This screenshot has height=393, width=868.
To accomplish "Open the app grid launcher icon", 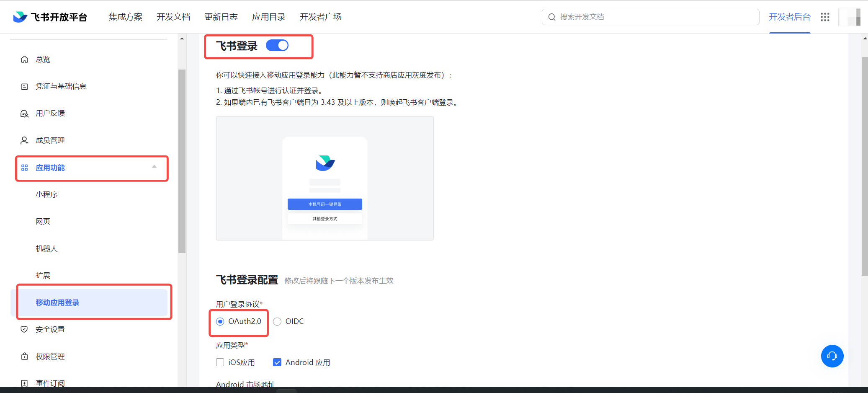I will [825, 17].
